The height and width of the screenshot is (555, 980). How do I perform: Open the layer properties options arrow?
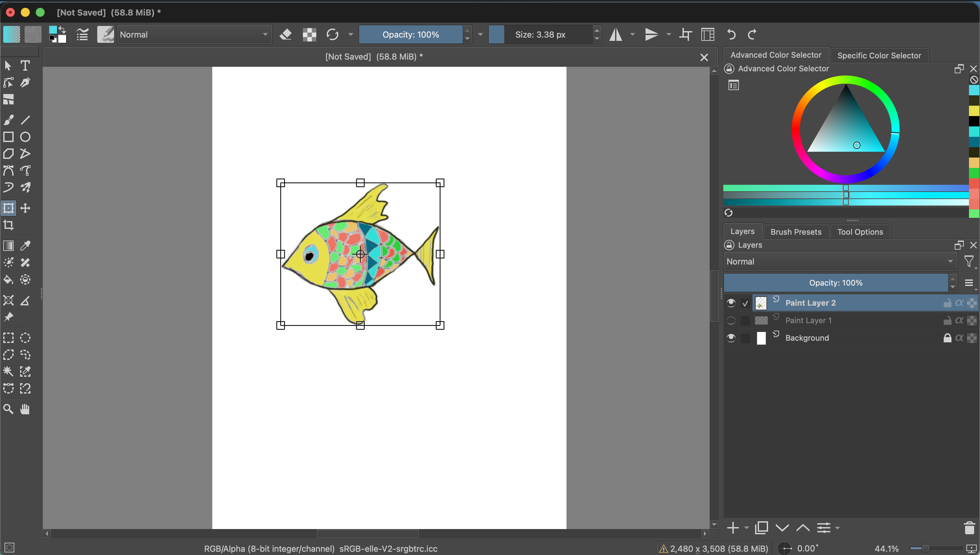click(837, 528)
